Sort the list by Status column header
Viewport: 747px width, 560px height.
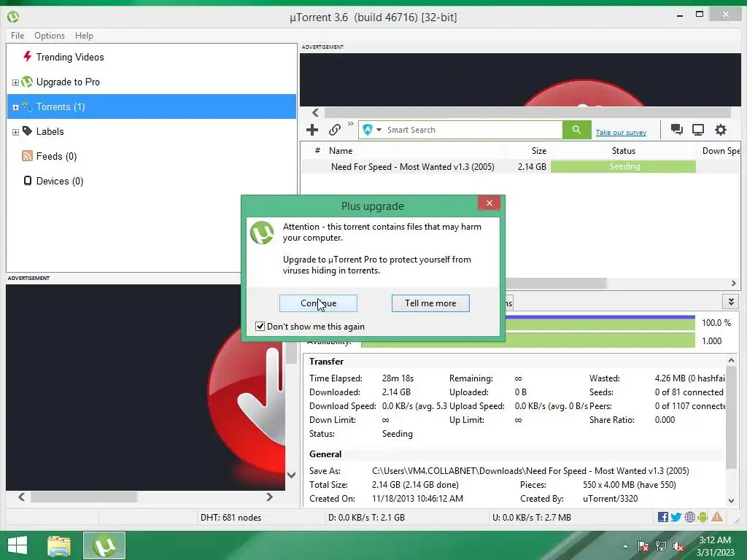point(623,150)
